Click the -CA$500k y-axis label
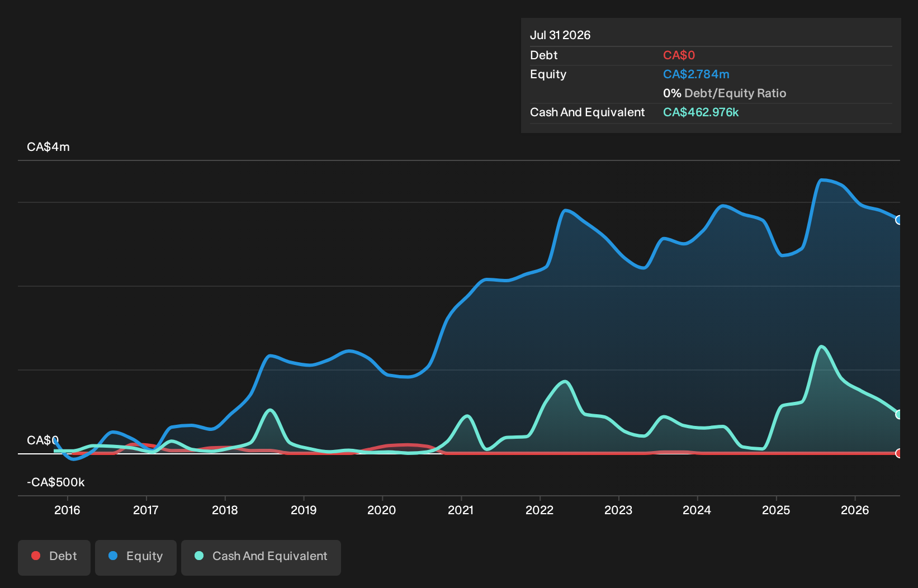The image size is (918, 588). coord(56,482)
